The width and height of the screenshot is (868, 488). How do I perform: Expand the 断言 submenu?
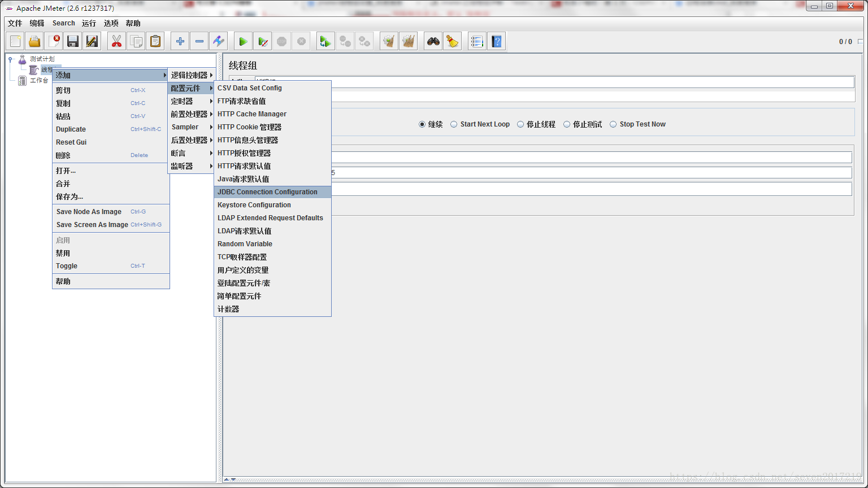tap(192, 153)
